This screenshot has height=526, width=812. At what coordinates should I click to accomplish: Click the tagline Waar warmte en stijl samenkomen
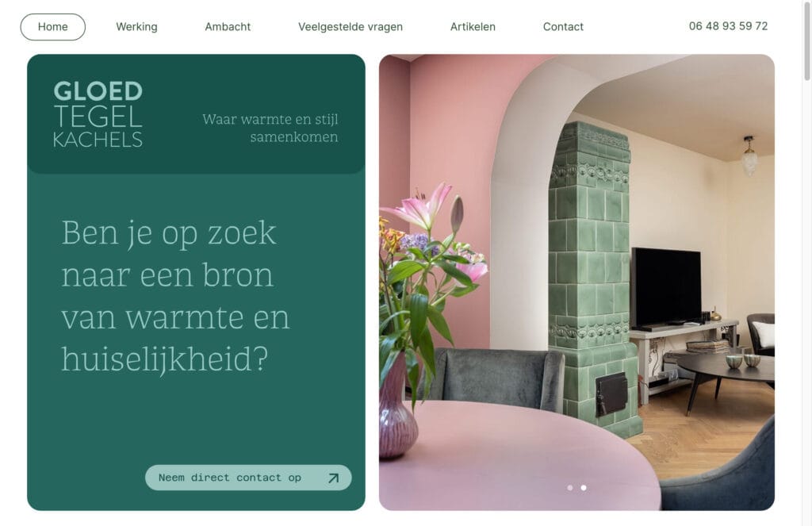[x=270, y=128]
